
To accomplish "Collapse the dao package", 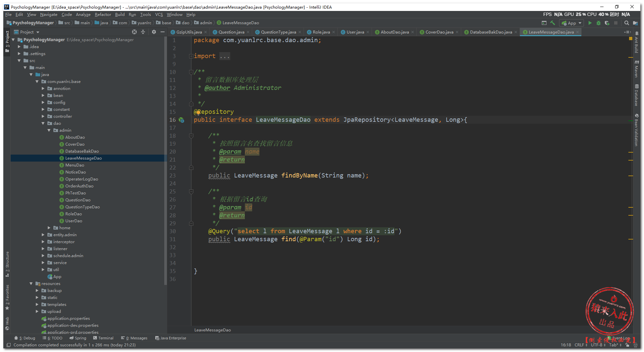I will [43, 123].
